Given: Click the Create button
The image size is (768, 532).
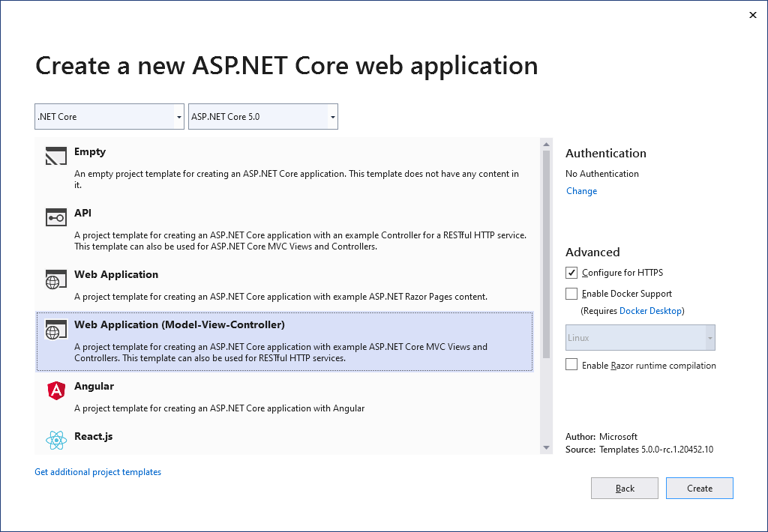Looking at the screenshot, I should (x=699, y=488).
